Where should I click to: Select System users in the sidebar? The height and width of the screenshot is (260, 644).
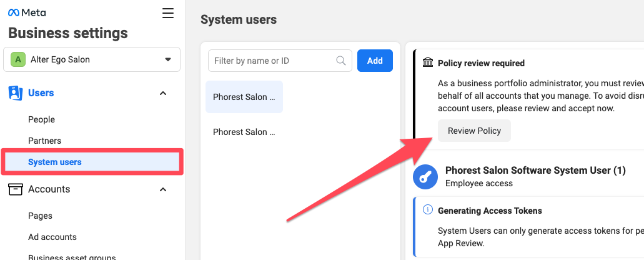tap(92, 162)
